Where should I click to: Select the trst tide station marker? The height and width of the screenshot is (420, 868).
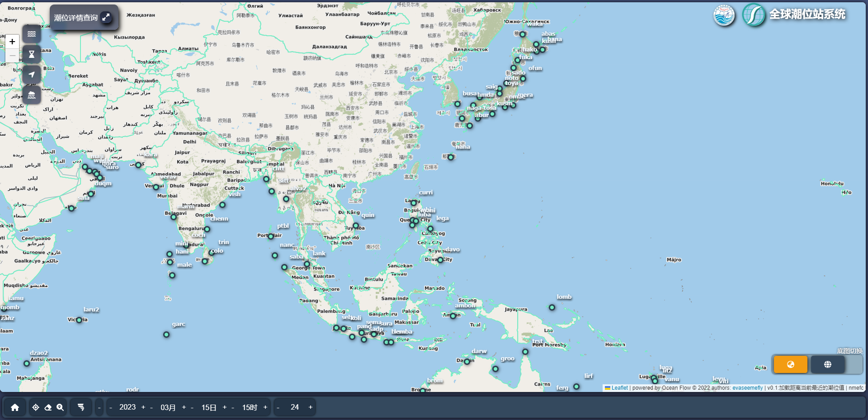click(x=525, y=352)
